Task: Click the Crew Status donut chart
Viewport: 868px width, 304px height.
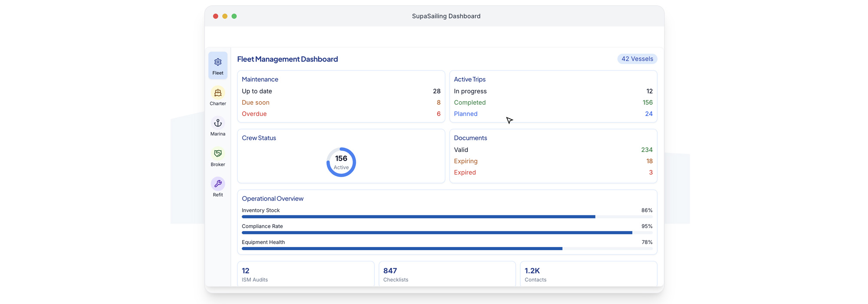Action: click(x=341, y=162)
